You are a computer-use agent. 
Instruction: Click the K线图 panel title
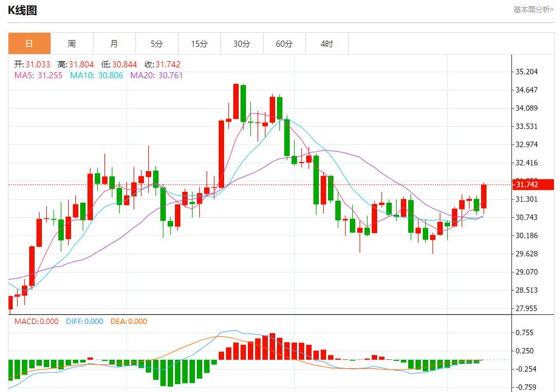[22, 10]
